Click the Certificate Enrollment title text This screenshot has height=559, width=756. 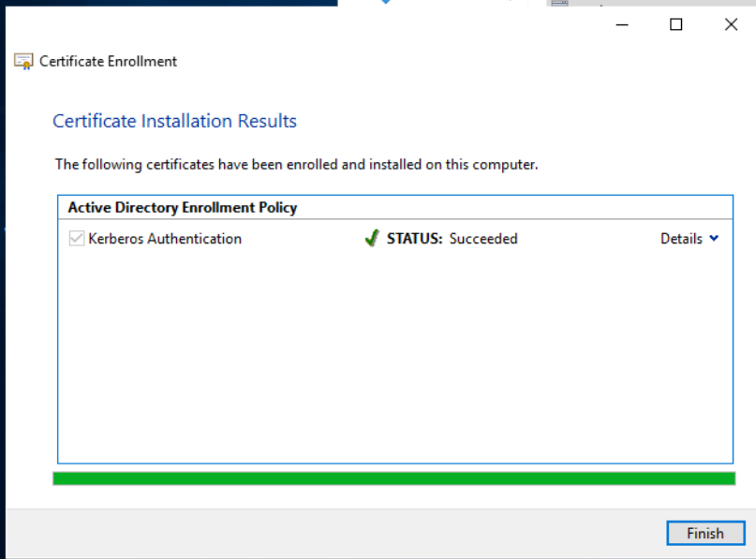click(x=108, y=62)
